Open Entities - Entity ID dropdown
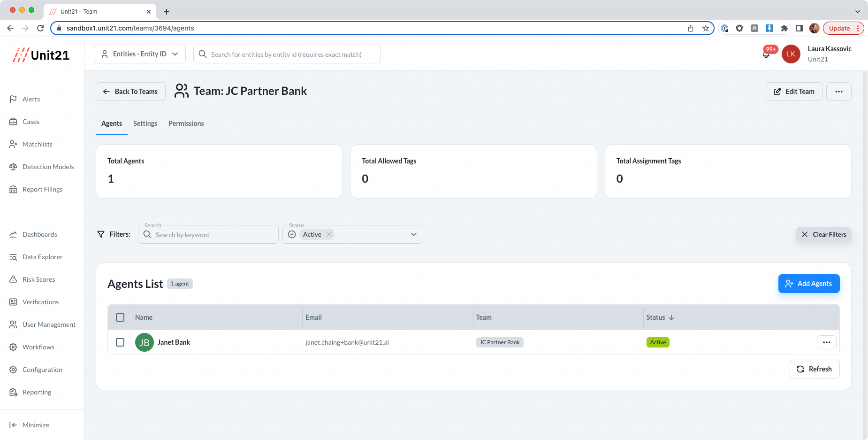The width and height of the screenshot is (868, 440). (140, 54)
